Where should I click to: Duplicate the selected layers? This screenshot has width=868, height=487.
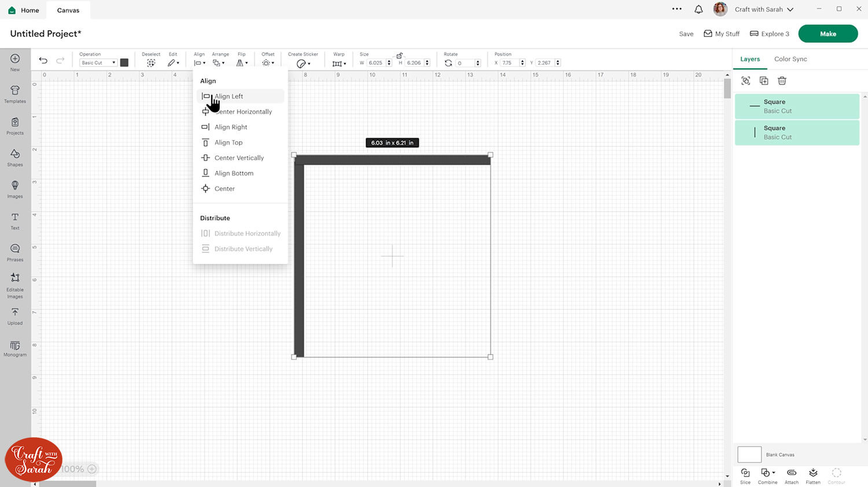764,81
